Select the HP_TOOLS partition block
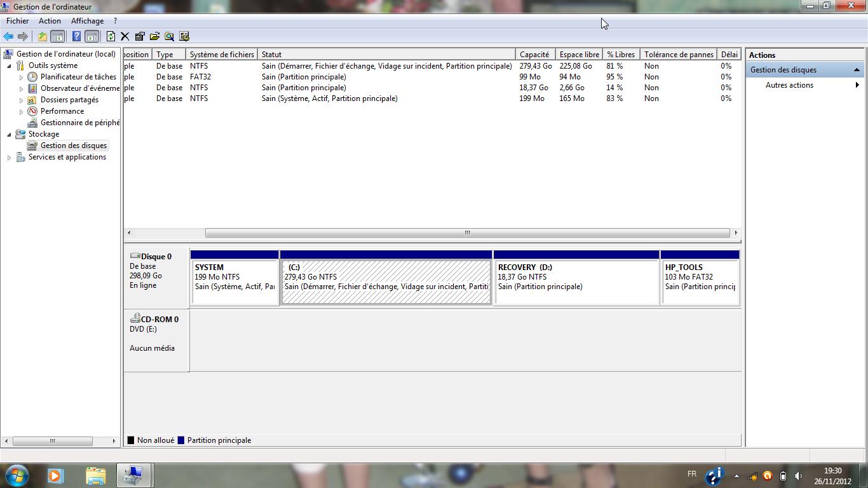 [x=700, y=278]
